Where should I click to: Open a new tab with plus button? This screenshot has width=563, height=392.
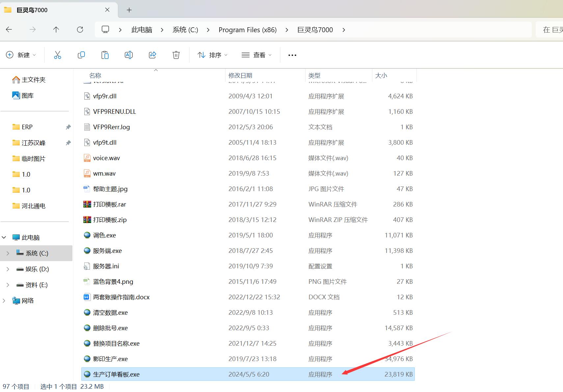point(129,10)
